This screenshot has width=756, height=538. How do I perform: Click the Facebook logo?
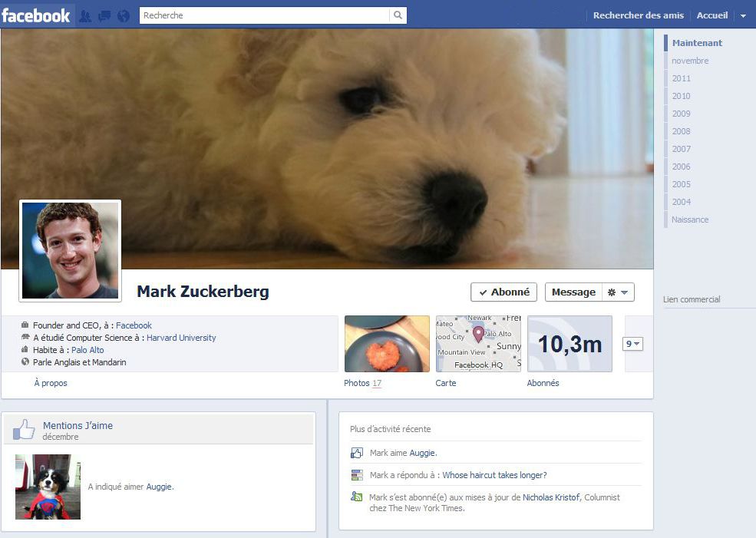[36, 15]
